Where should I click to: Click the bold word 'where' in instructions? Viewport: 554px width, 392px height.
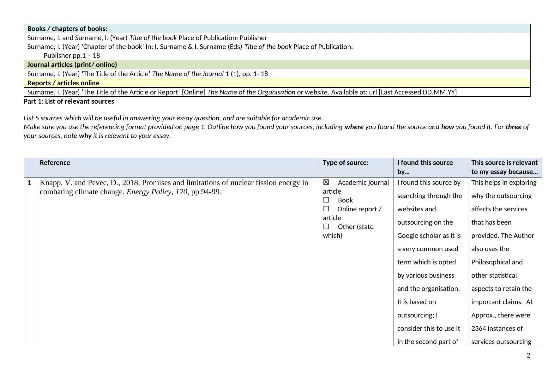point(354,127)
